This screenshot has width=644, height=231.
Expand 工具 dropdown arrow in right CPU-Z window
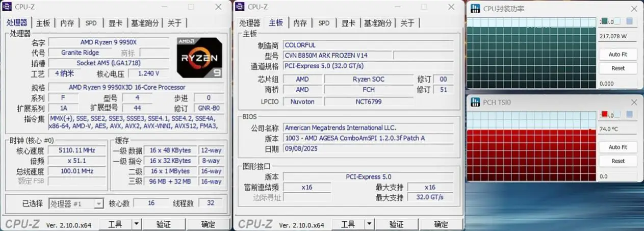369,224
